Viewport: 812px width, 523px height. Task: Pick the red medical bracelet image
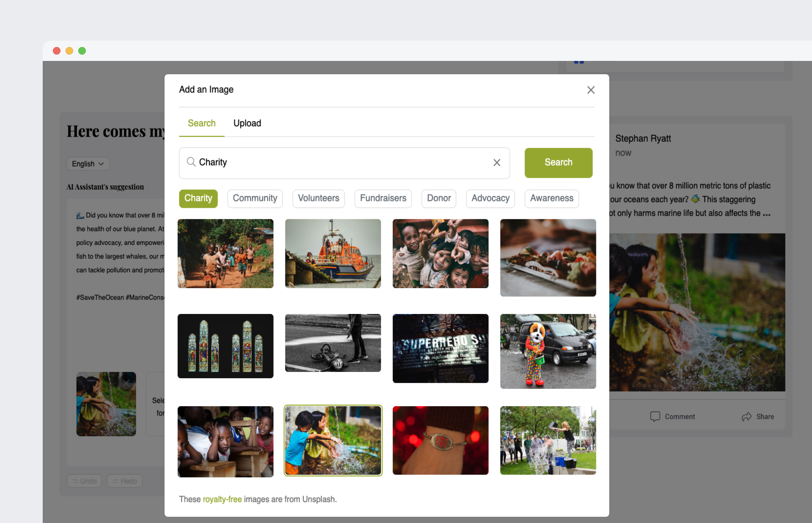click(440, 440)
